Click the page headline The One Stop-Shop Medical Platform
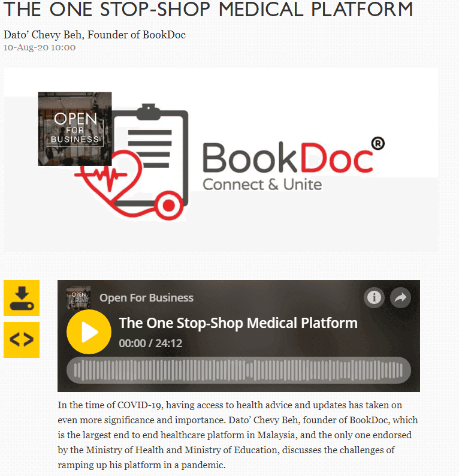The image size is (459, 476). (x=208, y=9)
